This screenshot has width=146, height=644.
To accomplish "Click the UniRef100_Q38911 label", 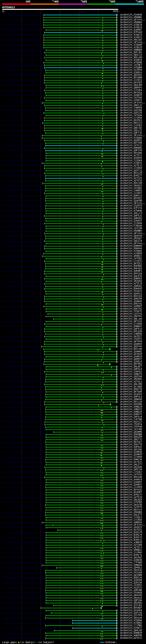I will click(x=131, y=371).
